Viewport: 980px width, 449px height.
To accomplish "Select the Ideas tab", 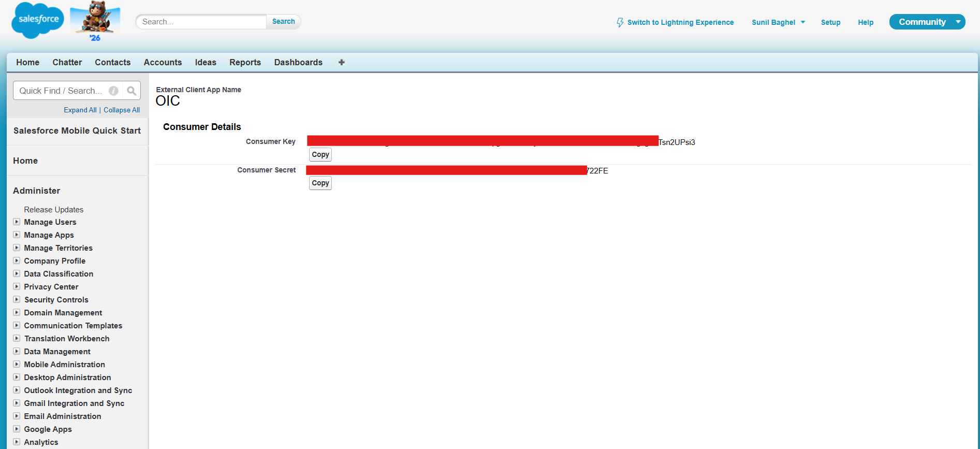I will tap(206, 62).
